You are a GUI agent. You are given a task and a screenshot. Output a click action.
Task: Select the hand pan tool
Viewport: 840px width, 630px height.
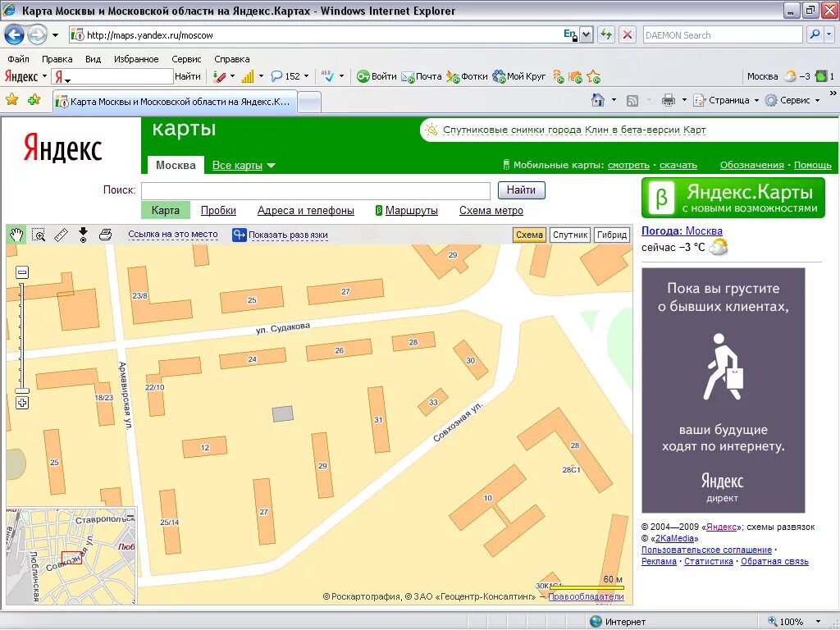17,235
